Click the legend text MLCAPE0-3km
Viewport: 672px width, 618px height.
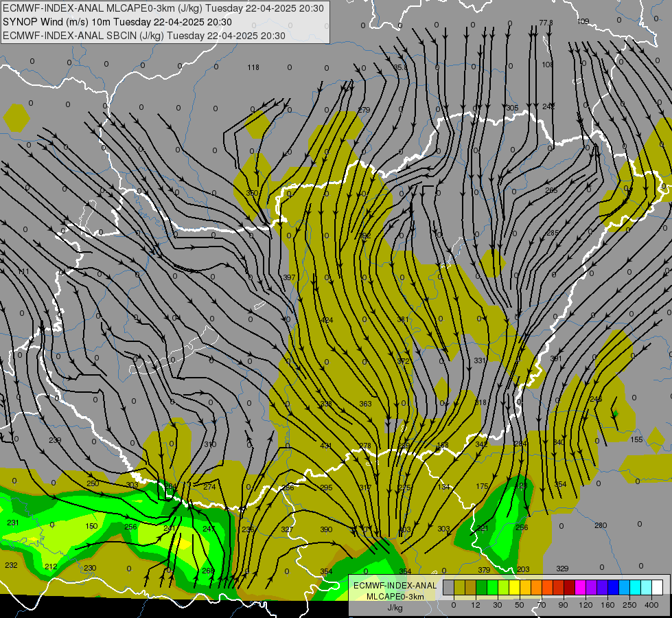pyautogui.click(x=395, y=597)
